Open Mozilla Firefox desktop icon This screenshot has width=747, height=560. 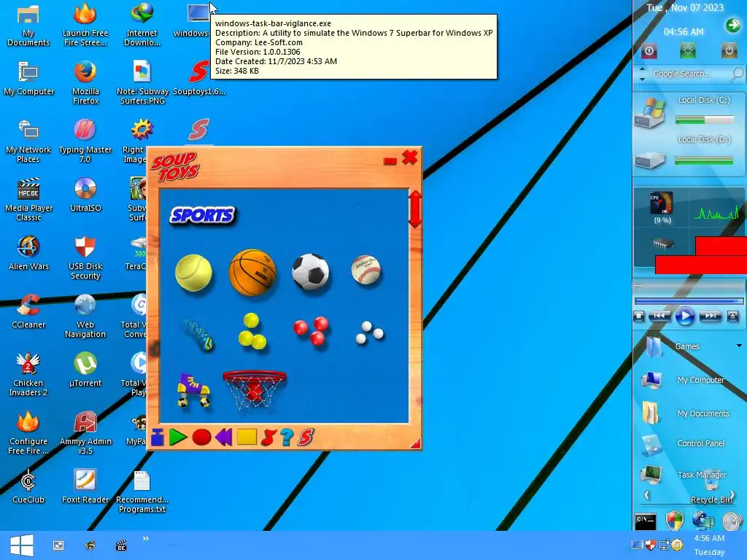pos(85,82)
